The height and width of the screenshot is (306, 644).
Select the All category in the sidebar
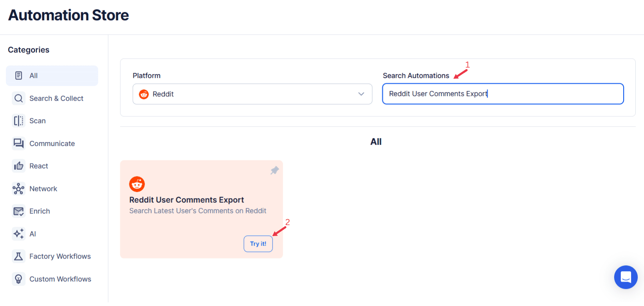51,75
